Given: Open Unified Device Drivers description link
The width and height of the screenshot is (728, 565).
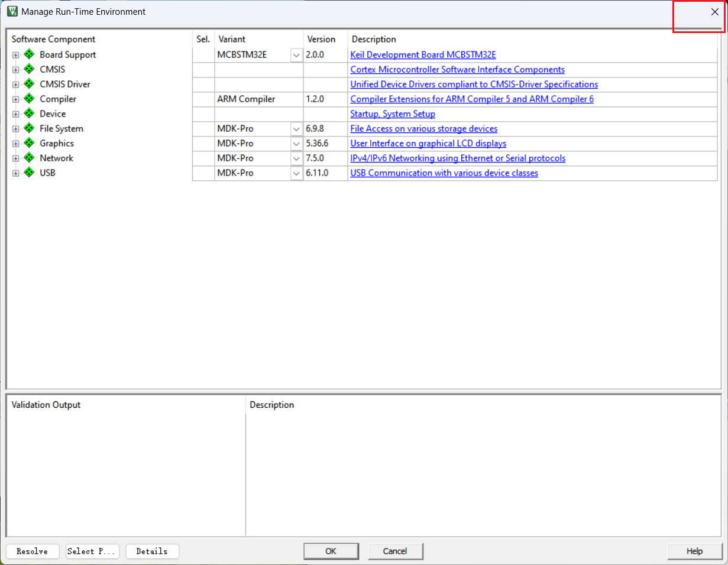Looking at the screenshot, I should point(474,85).
